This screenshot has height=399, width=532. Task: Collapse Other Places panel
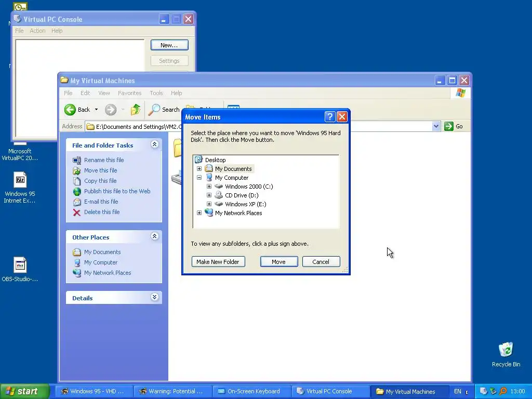click(154, 236)
